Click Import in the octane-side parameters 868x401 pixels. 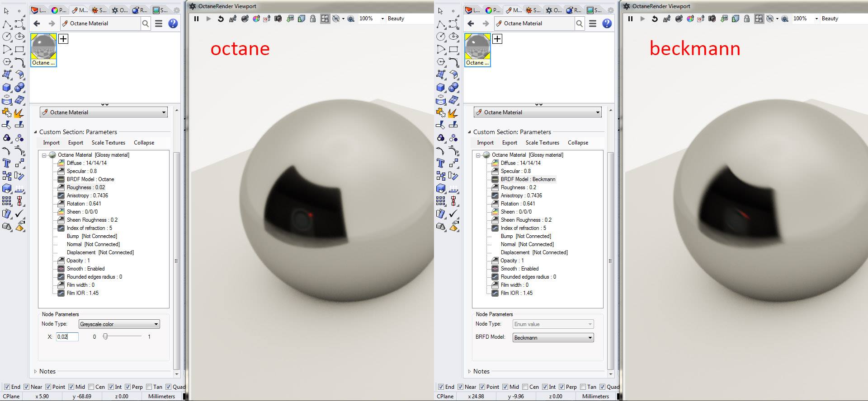52,143
